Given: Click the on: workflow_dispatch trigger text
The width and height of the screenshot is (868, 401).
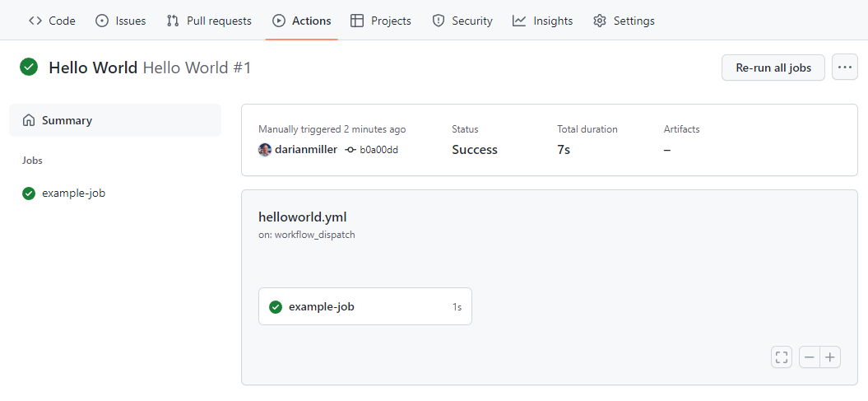Looking at the screenshot, I should [307, 235].
